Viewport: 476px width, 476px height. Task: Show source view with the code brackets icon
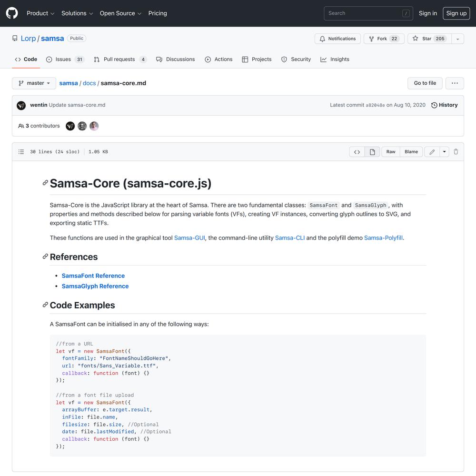[357, 152]
